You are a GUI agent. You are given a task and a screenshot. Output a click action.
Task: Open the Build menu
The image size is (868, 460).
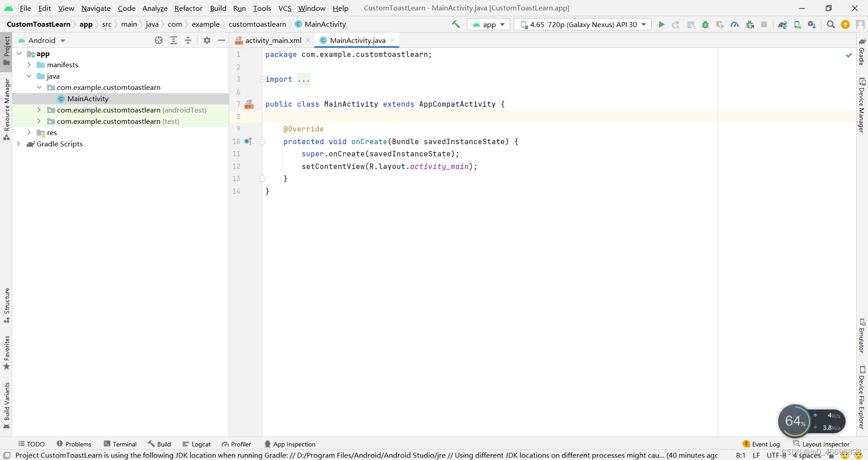coord(218,8)
